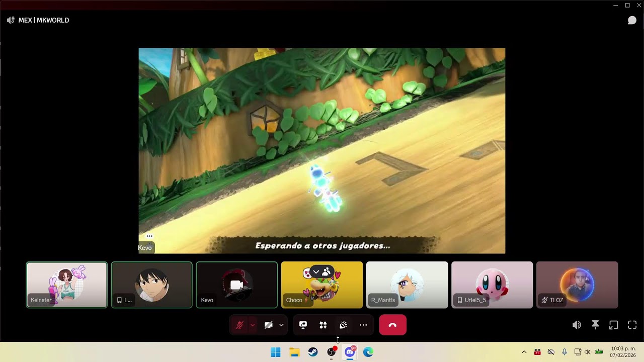Image resolution: width=644 pixels, height=362 pixels.
Task: Open Steam from the taskbar
Action: point(313,352)
